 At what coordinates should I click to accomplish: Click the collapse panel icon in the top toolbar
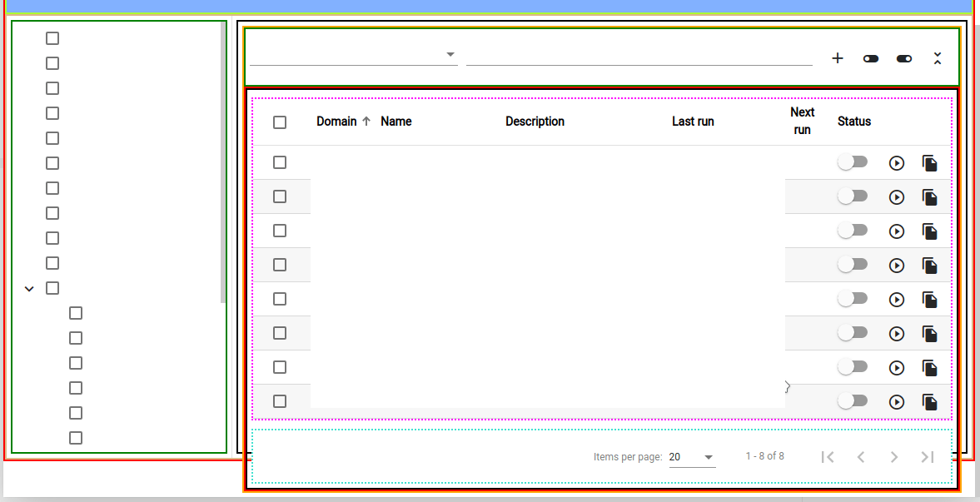pyautogui.click(x=938, y=58)
